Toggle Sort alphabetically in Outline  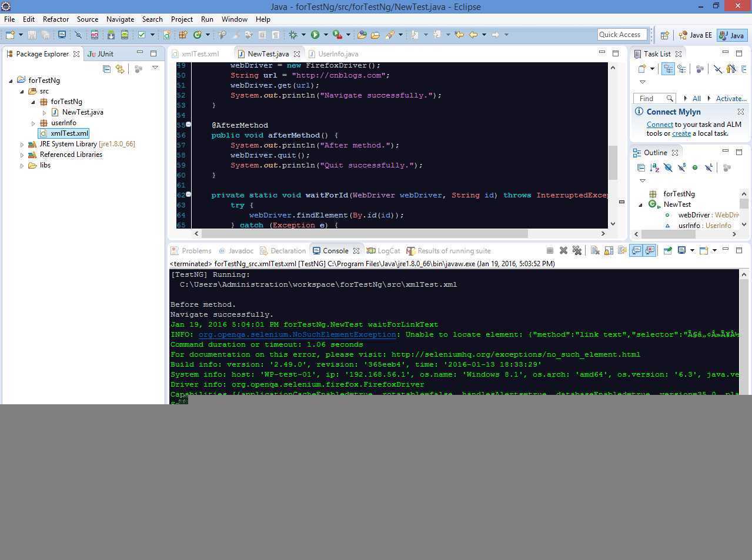tap(654, 167)
